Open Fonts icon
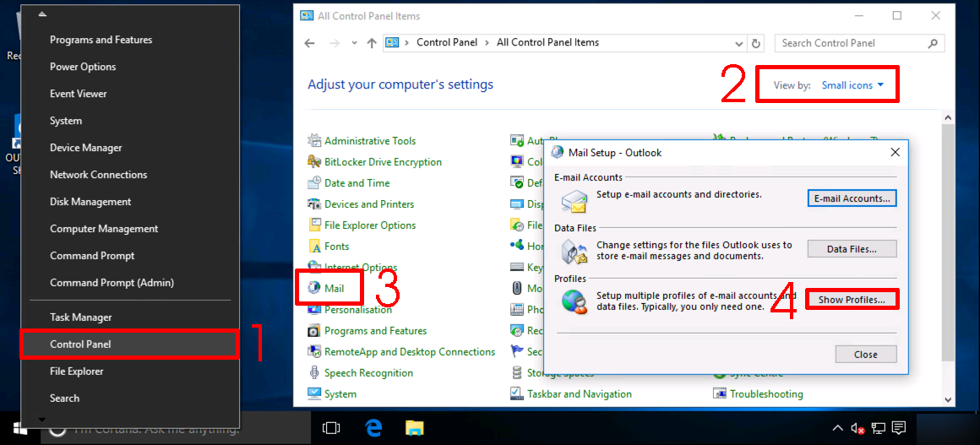Screen dimensions: 980x445 tap(314, 247)
